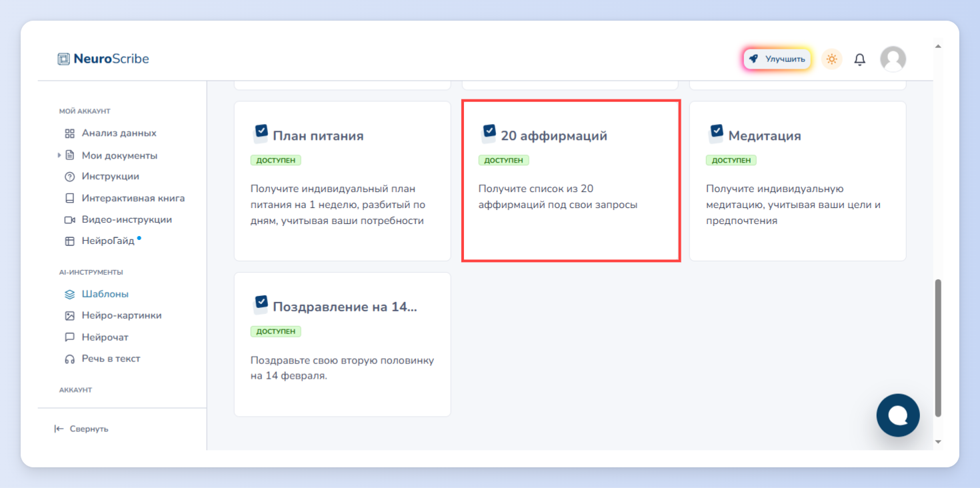Click the Анализ данных grid icon
Viewport: 980px width, 488px height.
click(x=69, y=133)
